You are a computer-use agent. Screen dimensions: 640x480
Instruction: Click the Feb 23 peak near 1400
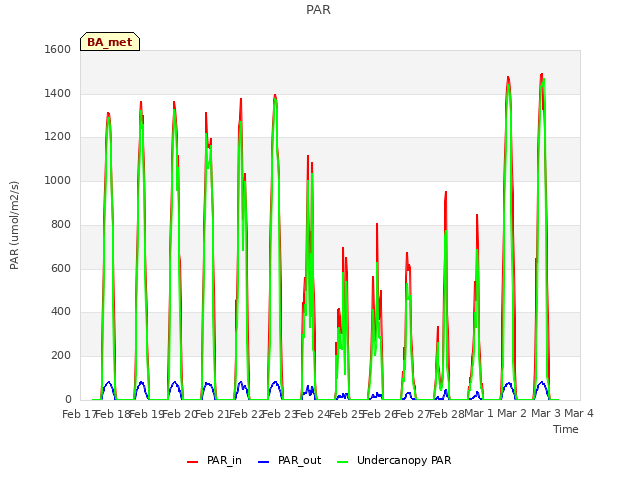point(275,95)
